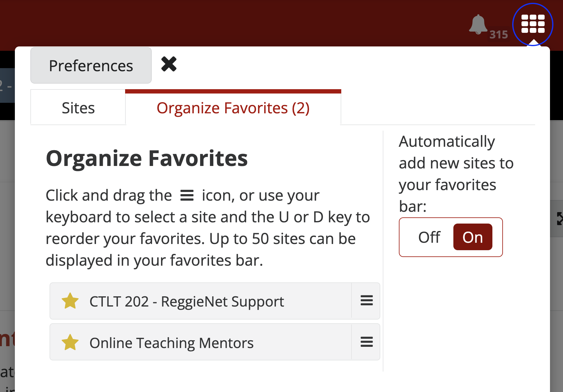The width and height of the screenshot is (563, 392).
Task: Select the Organize Favorites (2) tab
Action: point(233,108)
